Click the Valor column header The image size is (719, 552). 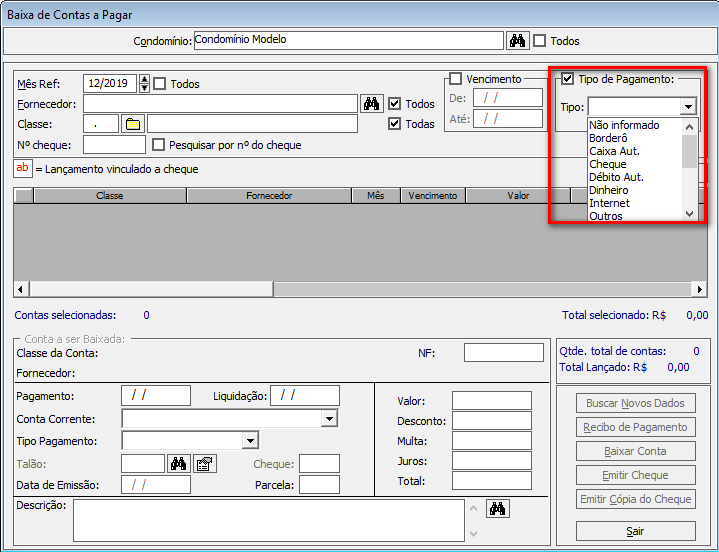[x=518, y=196]
